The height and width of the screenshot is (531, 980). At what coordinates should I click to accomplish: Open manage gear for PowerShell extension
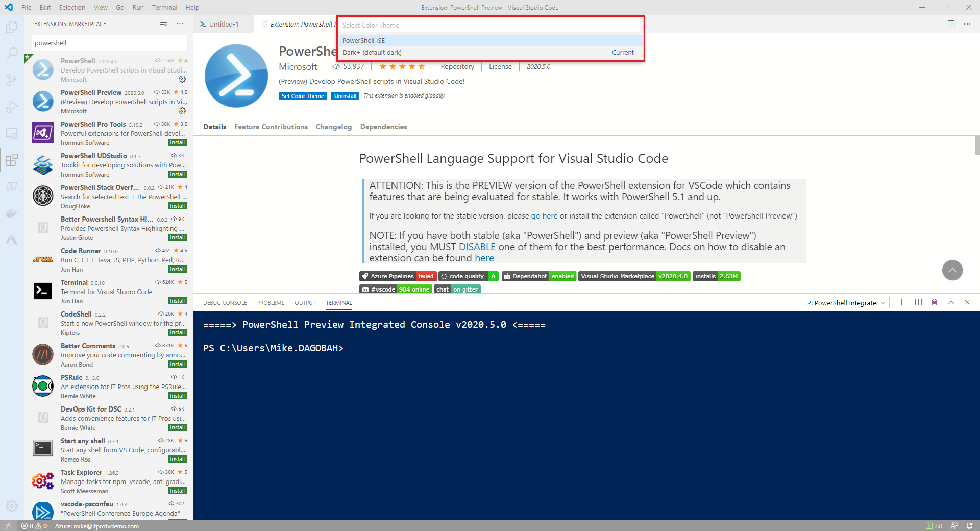182,79
